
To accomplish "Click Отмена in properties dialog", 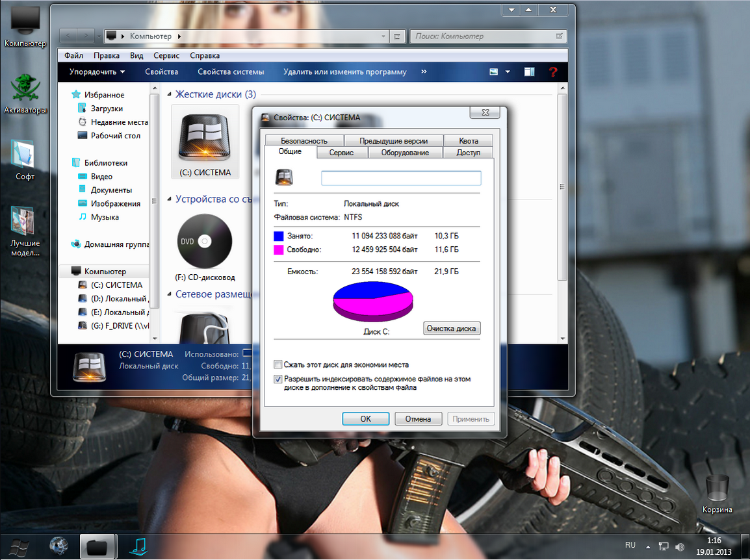I will pos(418,419).
